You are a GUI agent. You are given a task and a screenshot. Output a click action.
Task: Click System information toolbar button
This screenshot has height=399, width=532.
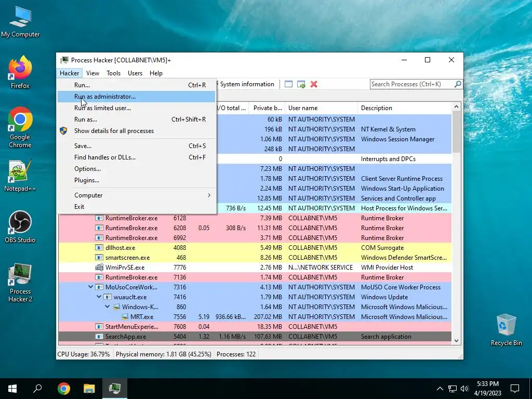(247, 84)
